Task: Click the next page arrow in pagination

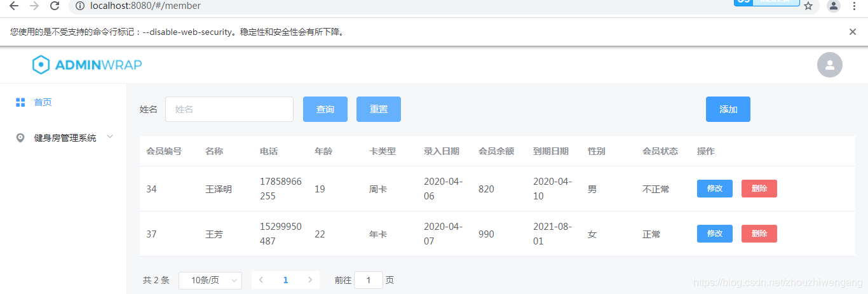Action: coord(310,280)
